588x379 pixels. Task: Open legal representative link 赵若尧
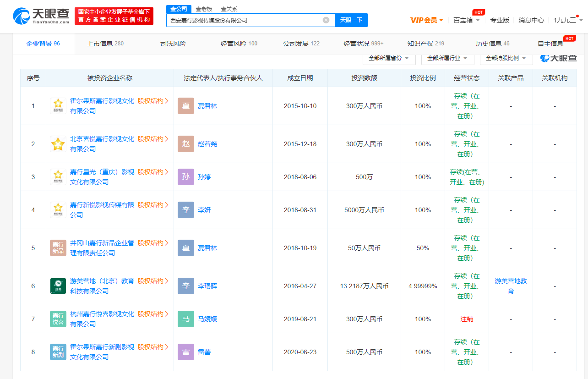coord(207,144)
